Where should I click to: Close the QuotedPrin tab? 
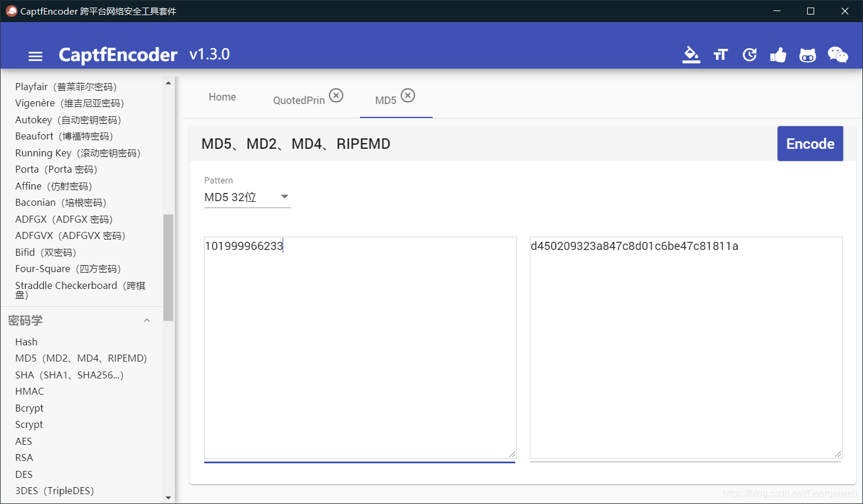[336, 95]
